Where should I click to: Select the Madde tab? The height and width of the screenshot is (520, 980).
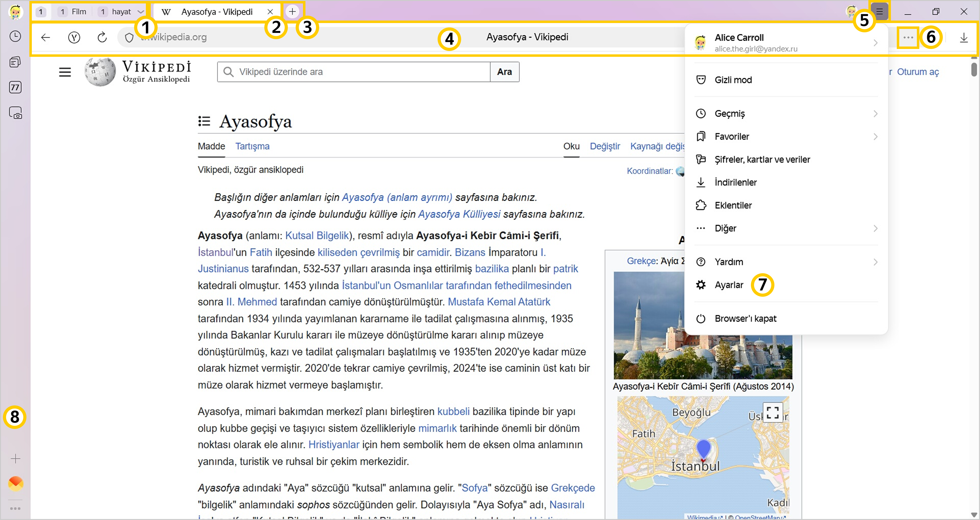(x=211, y=146)
